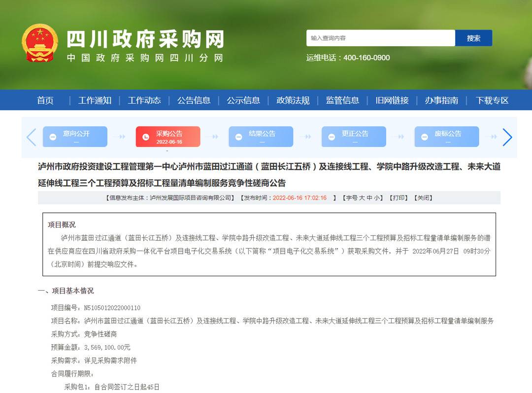The image size is (532, 393).
Task: Click the search input field
Action: coord(380,38)
